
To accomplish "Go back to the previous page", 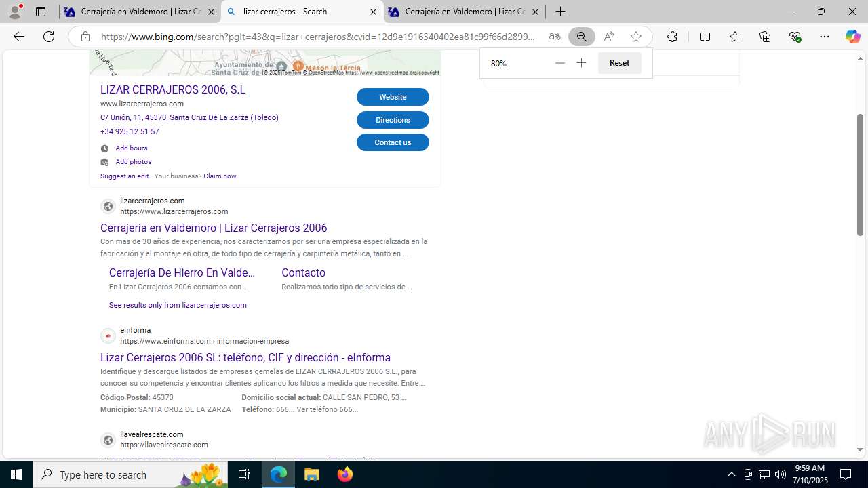I will [19, 37].
